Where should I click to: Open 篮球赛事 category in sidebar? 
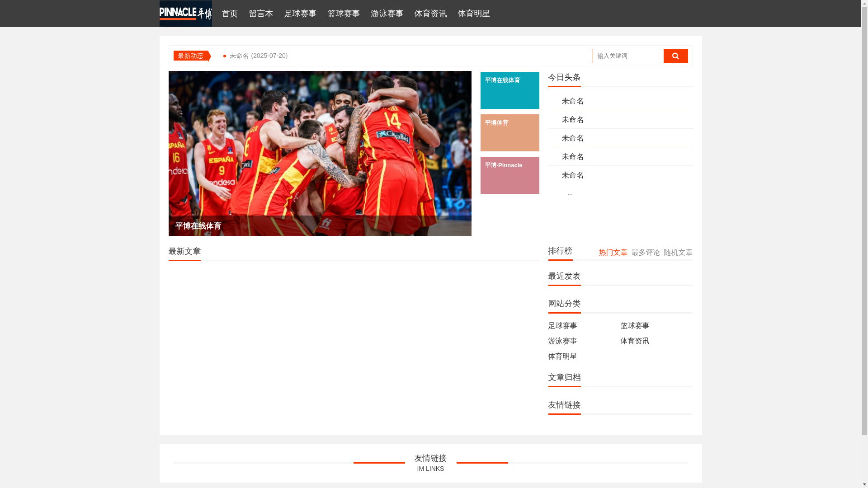tap(635, 326)
